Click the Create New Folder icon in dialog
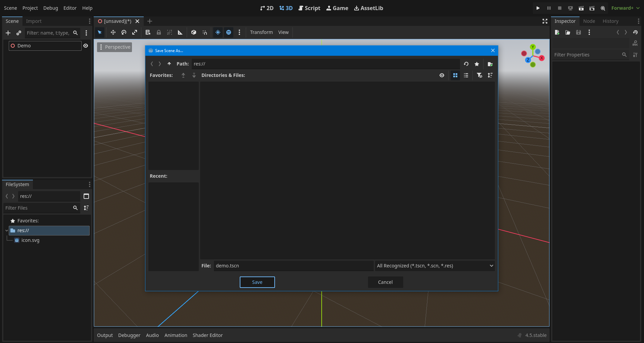 pyautogui.click(x=490, y=64)
